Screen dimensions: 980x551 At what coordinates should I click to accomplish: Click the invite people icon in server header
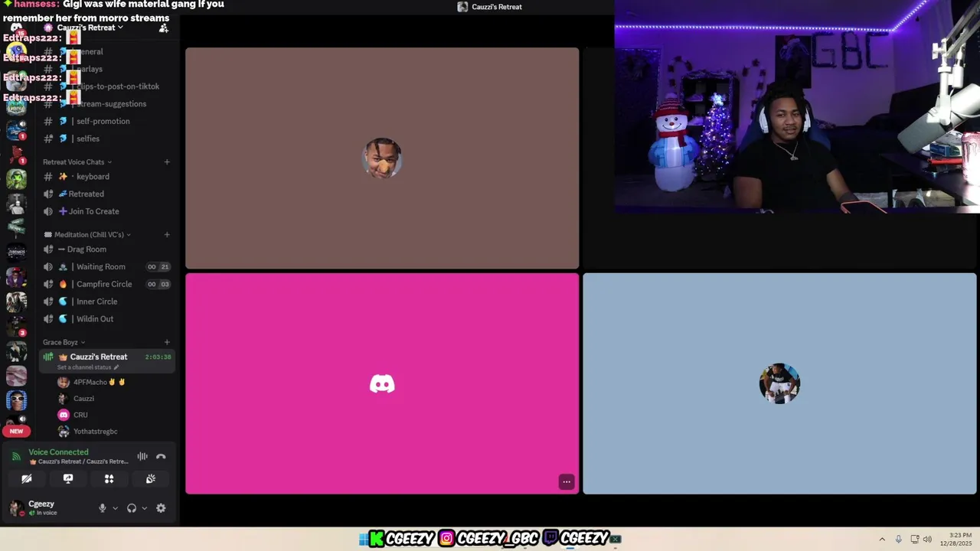tap(163, 28)
